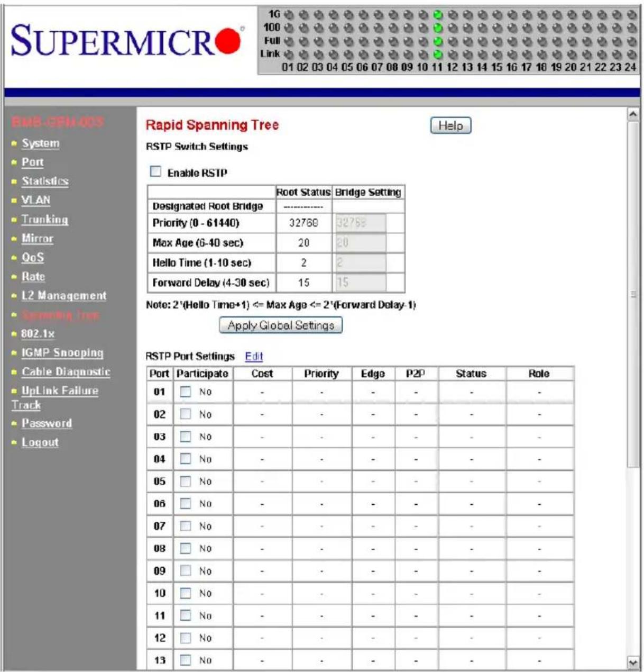644x672 pixels.
Task: Tick Participate checkbox for port 06
Action: tap(185, 504)
